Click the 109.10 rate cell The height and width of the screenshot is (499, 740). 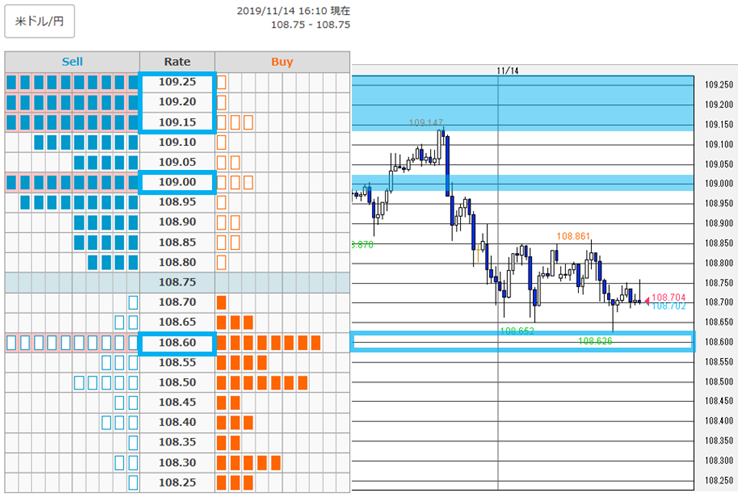(177, 142)
